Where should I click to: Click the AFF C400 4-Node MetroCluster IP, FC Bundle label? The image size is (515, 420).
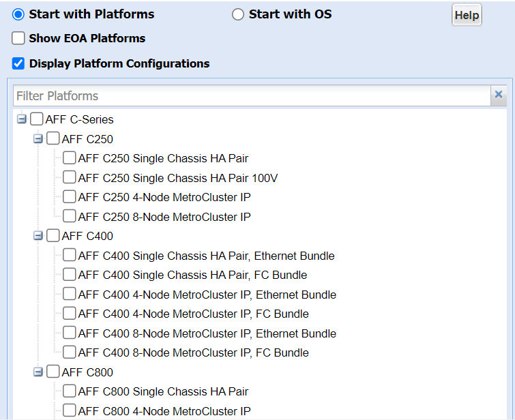193,314
